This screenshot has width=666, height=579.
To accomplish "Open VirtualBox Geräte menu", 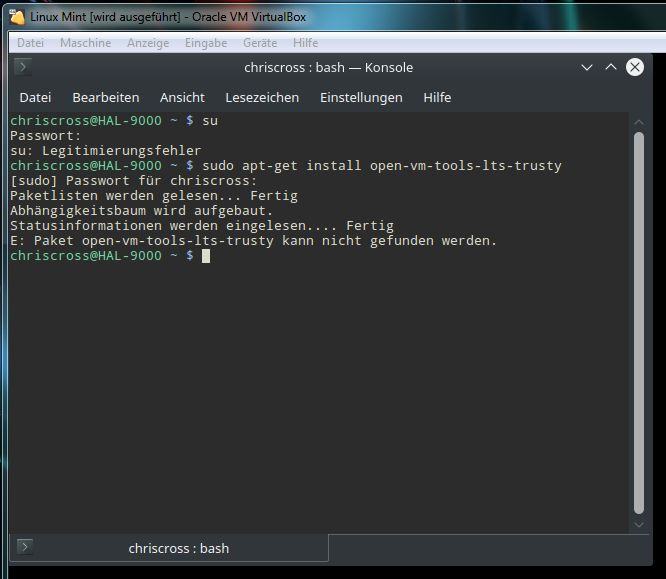I will [x=260, y=43].
